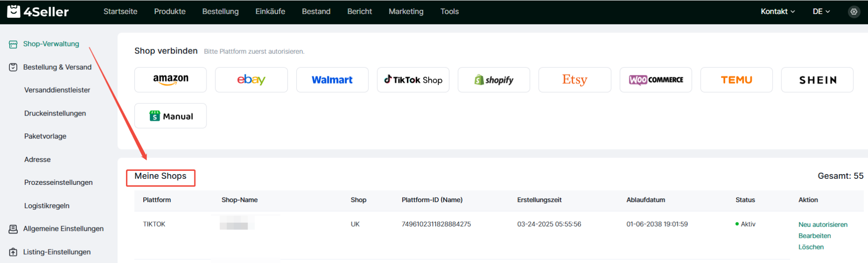
Task: Open Versanddienstleister settings
Action: (57, 90)
